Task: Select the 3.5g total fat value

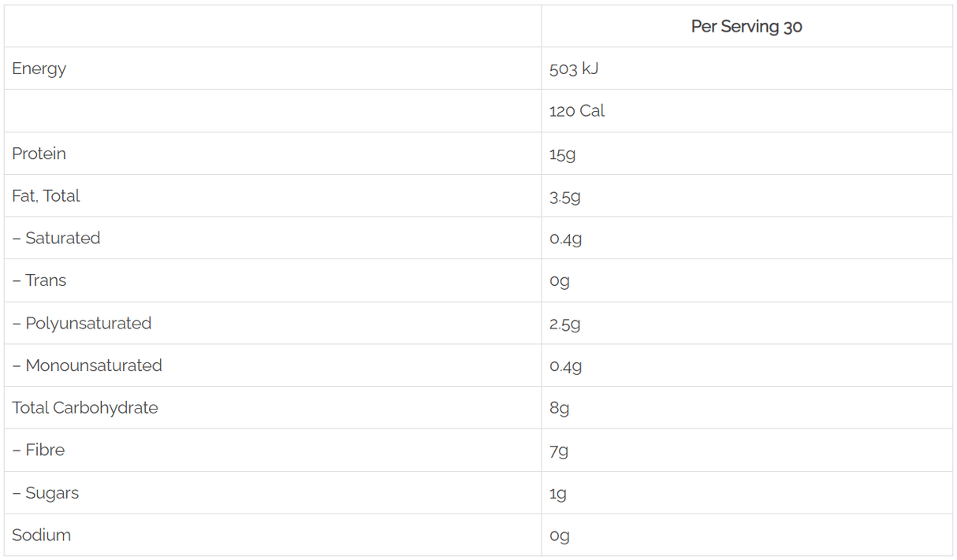Action: tap(565, 197)
